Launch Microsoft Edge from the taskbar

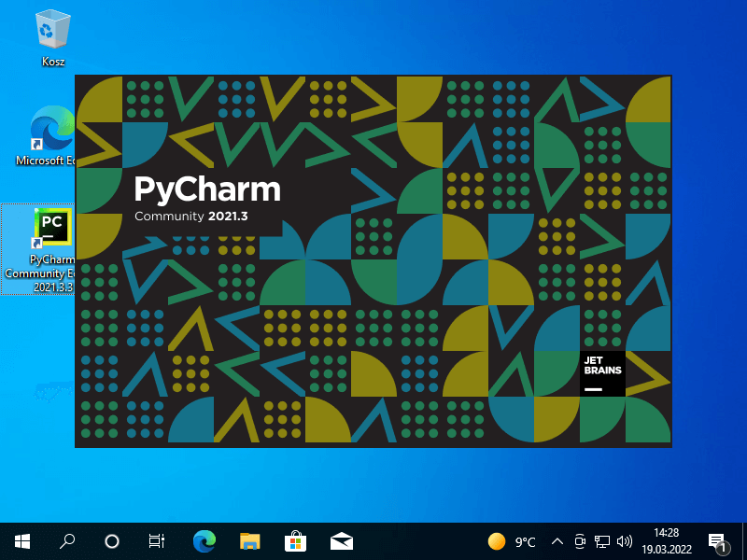click(204, 541)
